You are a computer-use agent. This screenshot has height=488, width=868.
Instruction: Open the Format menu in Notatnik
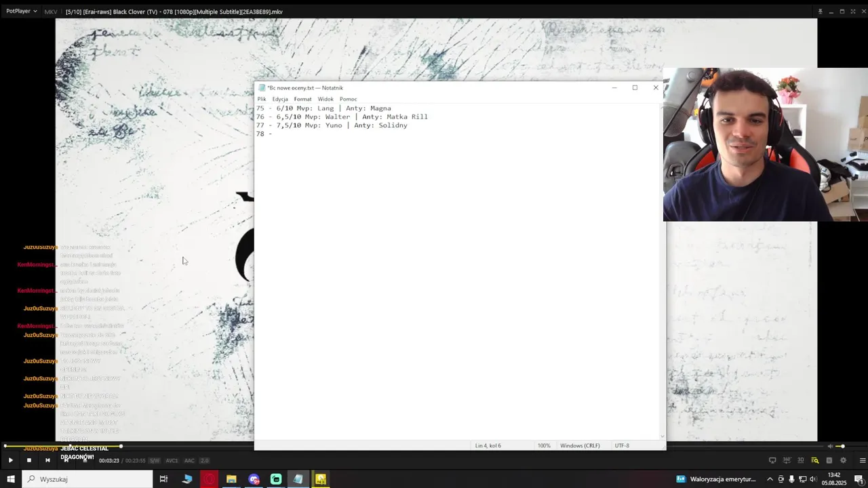coord(302,99)
